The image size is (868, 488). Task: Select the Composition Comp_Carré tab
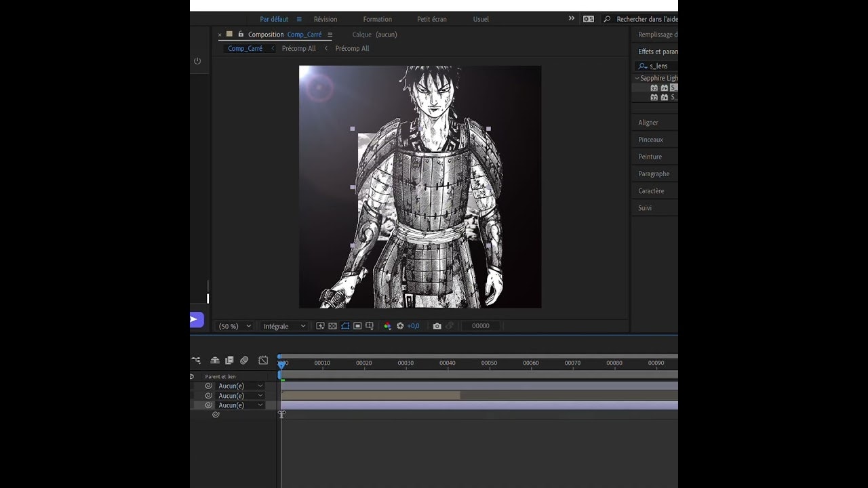click(x=285, y=35)
